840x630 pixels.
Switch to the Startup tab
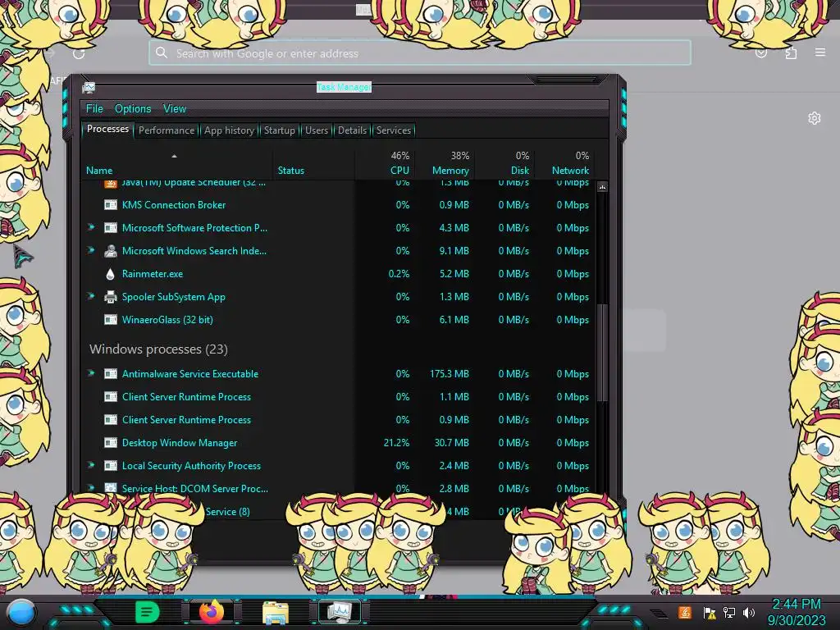coord(279,130)
